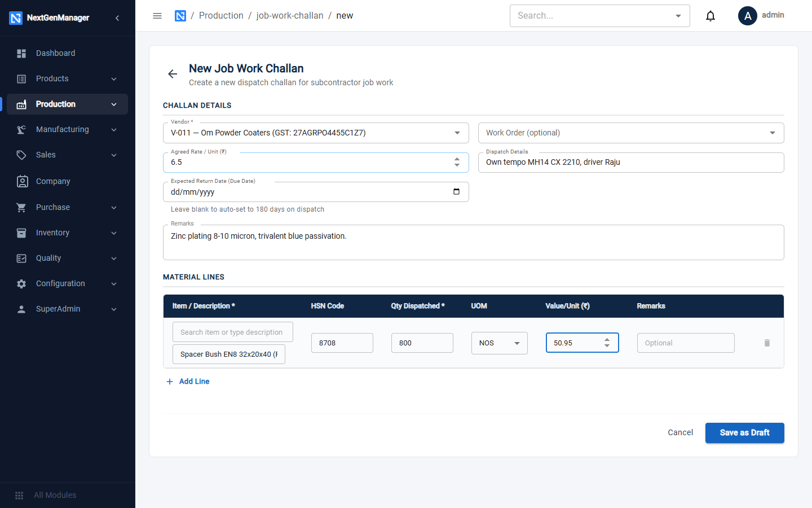Expand the Products menu chevron
Viewport: 812px width, 508px height.
tap(114, 79)
